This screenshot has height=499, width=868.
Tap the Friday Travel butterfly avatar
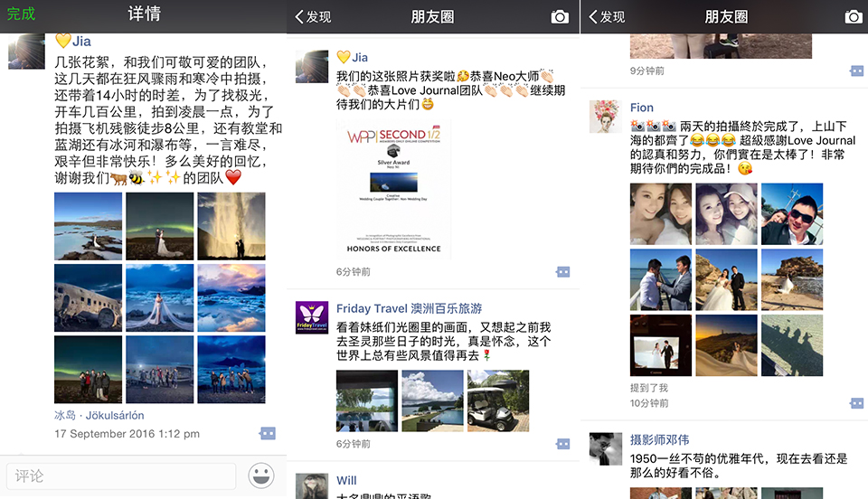click(312, 317)
